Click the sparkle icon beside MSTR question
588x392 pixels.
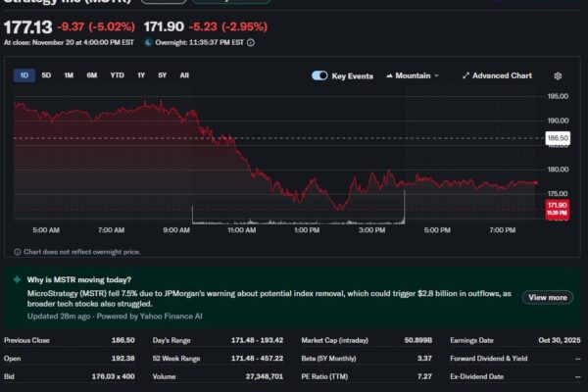[x=17, y=279]
